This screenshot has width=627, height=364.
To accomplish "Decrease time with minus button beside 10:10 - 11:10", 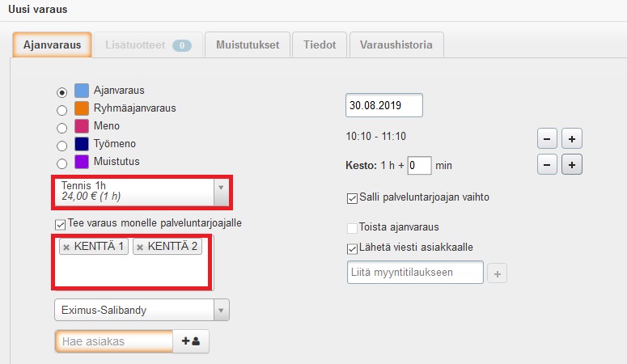I will (x=547, y=139).
